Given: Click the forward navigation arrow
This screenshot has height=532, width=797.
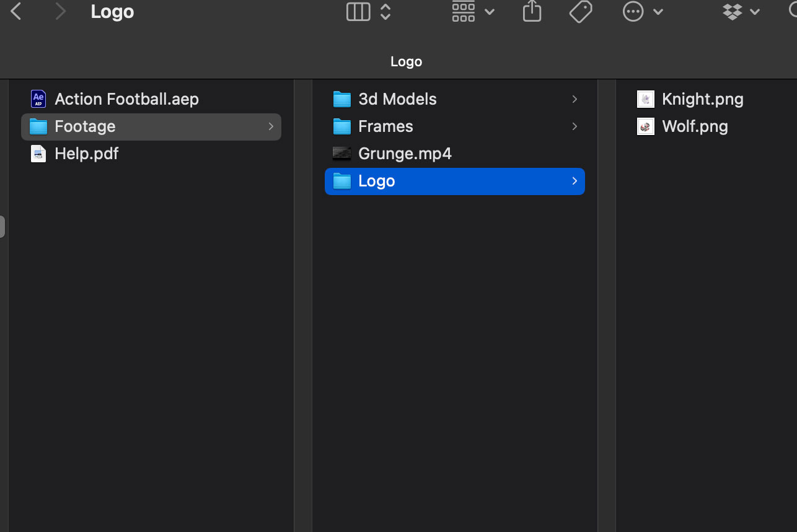Looking at the screenshot, I should click(x=60, y=11).
